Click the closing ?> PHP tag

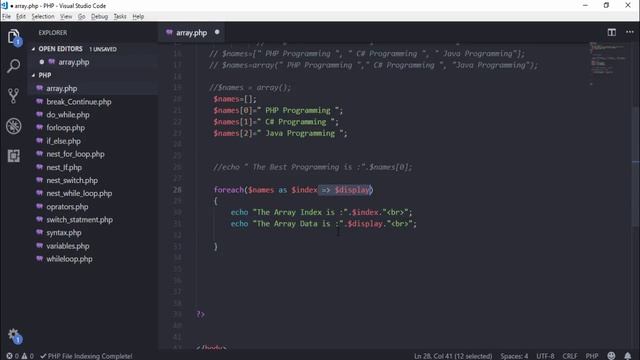pyautogui.click(x=200, y=314)
